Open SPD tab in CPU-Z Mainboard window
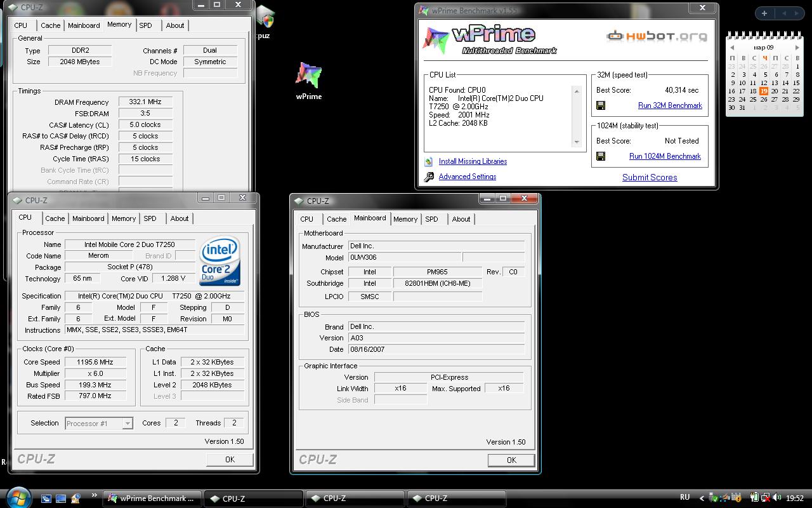 [x=432, y=219]
